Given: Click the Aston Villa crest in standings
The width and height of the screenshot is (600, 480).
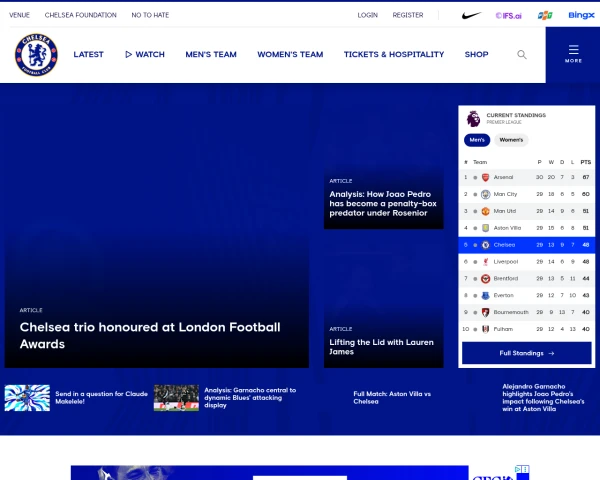Looking at the screenshot, I should click(x=486, y=228).
